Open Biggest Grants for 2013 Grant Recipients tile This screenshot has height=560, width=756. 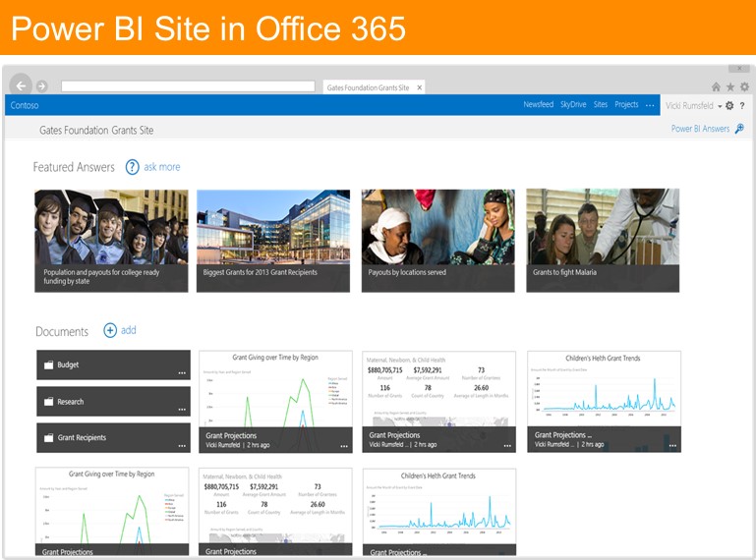[x=273, y=241]
